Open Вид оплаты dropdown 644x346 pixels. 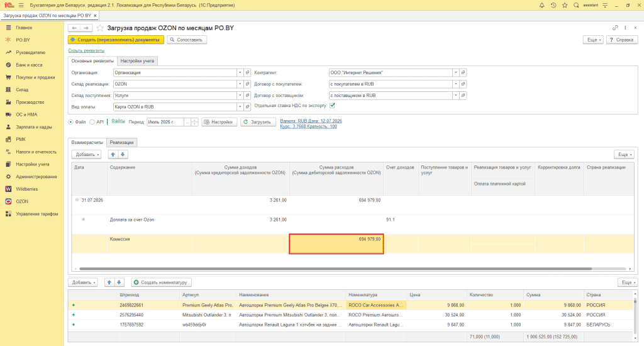tap(240, 107)
